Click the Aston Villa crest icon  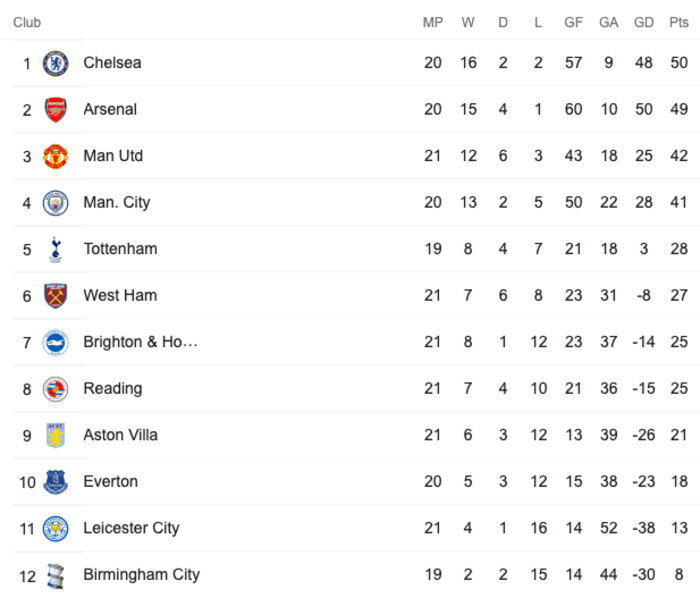pyautogui.click(x=55, y=435)
